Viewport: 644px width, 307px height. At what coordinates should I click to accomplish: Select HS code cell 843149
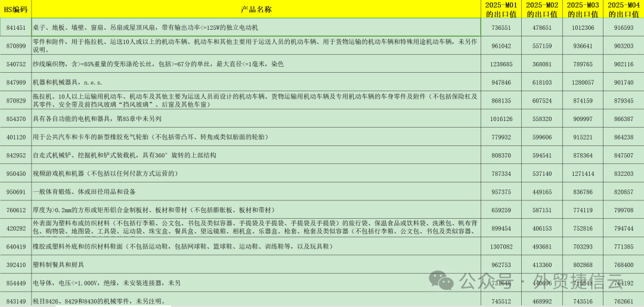coord(16,300)
